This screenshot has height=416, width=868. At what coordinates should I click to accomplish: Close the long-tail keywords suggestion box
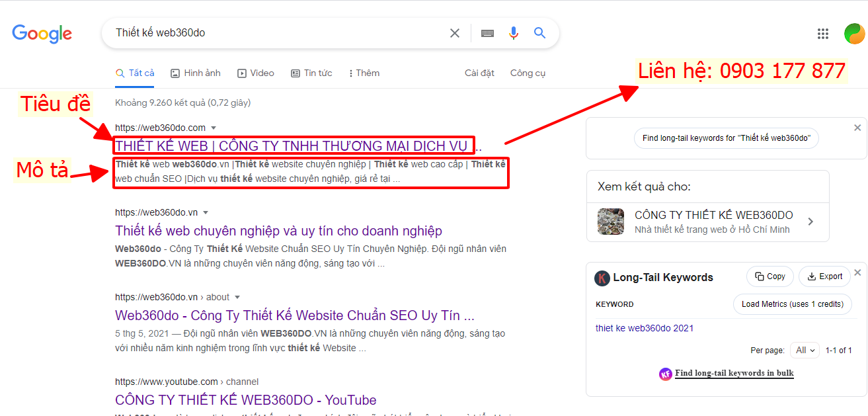pos(857,128)
